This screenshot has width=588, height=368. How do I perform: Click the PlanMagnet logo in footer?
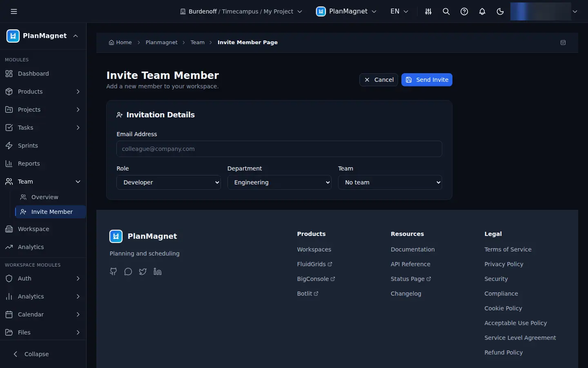pyautogui.click(x=116, y=236)
